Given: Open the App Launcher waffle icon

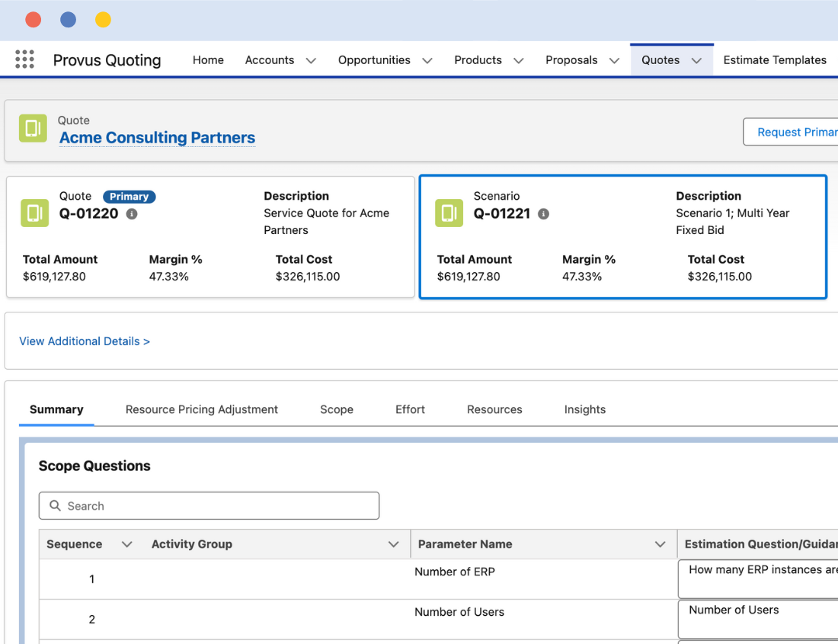Looking at the screenshot, I should tap(24, 59).
